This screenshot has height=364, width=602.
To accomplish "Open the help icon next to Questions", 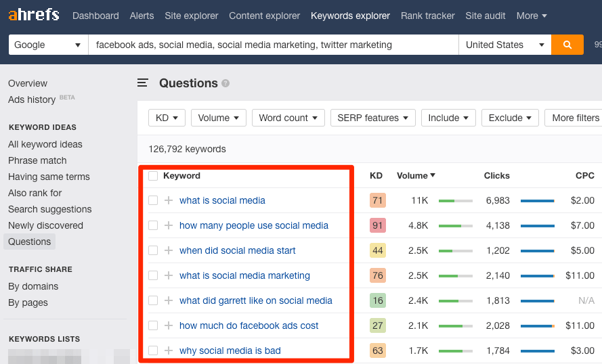I will pos(225,83).
